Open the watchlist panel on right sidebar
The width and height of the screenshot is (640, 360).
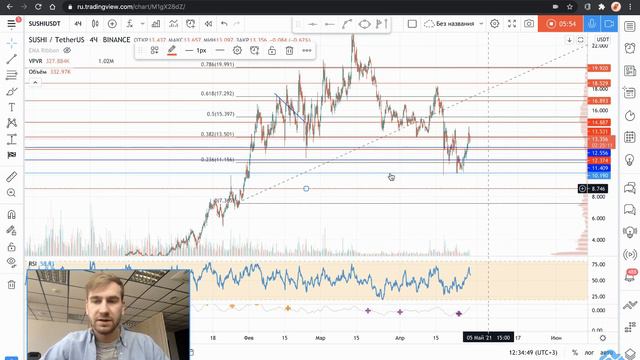tap(630, 27)
